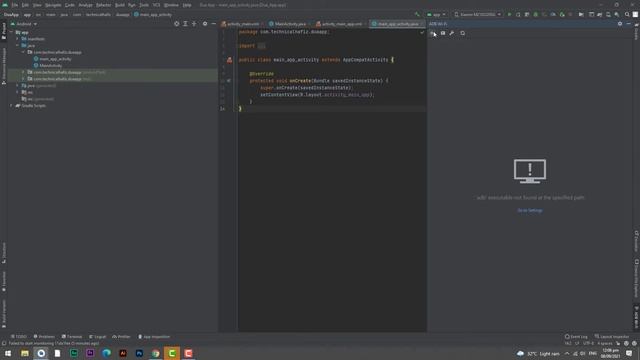This screenshot has height=360, width=640.
Task: Switch to activity_main_app.xml editor tab
Action: pos(342,24)
